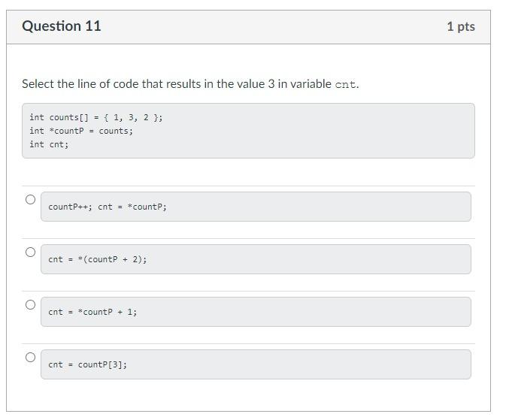The width and height of the screenshot is (506, 420).
Task: Click the "int *countP = counts;" code line
Action: pos(81,131)
